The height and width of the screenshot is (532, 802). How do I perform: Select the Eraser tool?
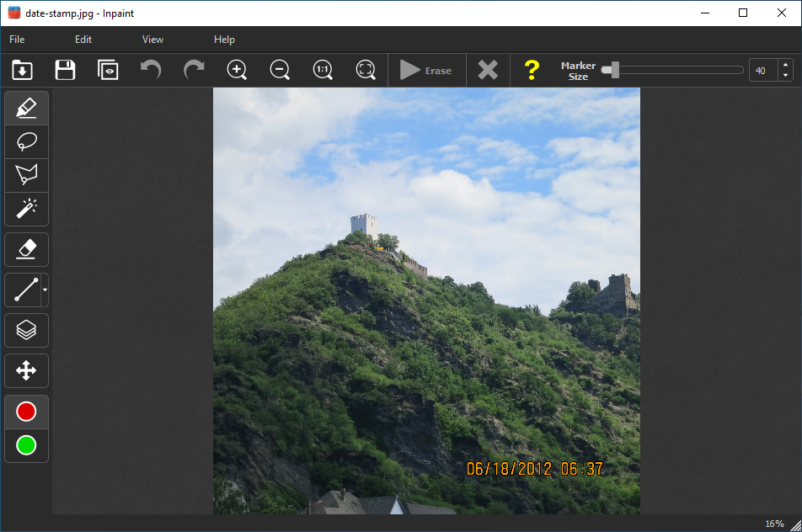pos(26,249)
